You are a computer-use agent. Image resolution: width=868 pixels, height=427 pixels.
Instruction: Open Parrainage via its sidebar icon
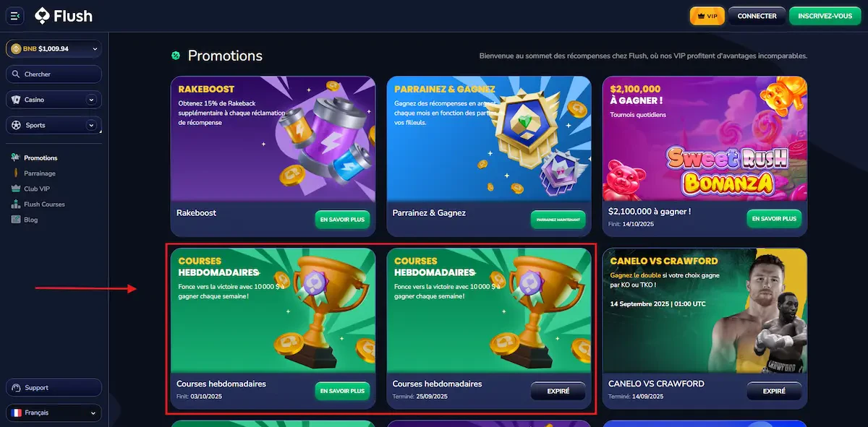click(x=16, y=173)
